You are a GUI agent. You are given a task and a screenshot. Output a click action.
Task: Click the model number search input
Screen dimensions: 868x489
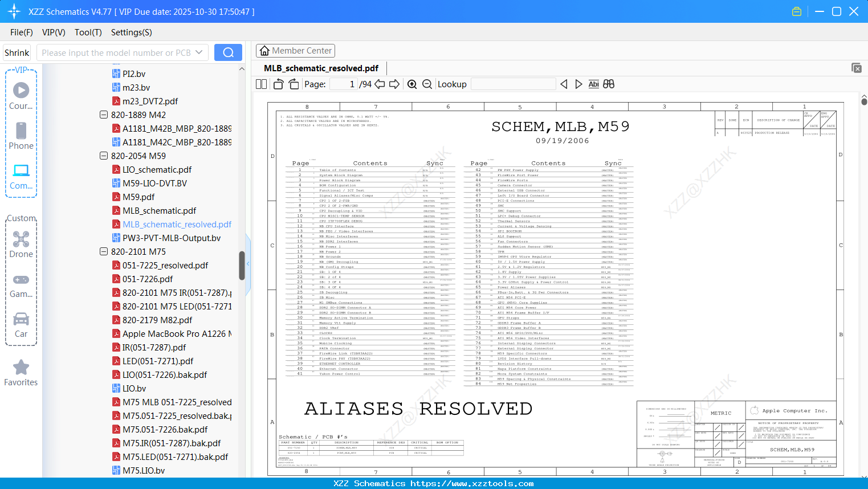click(116, 52)
